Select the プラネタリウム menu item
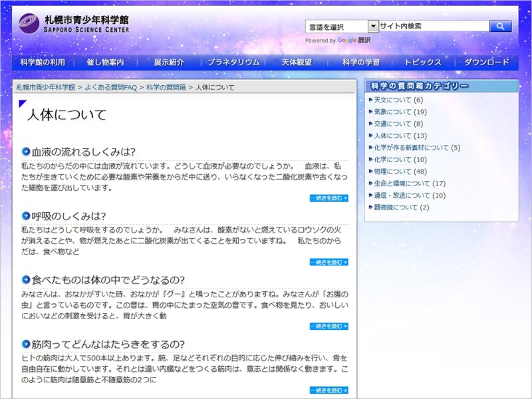Screen dimensions: 532x399 [233, 63]
